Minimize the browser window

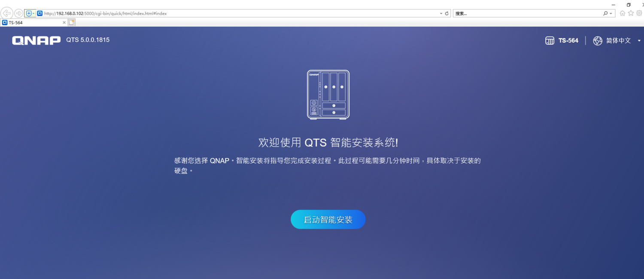tap(614, 4)
